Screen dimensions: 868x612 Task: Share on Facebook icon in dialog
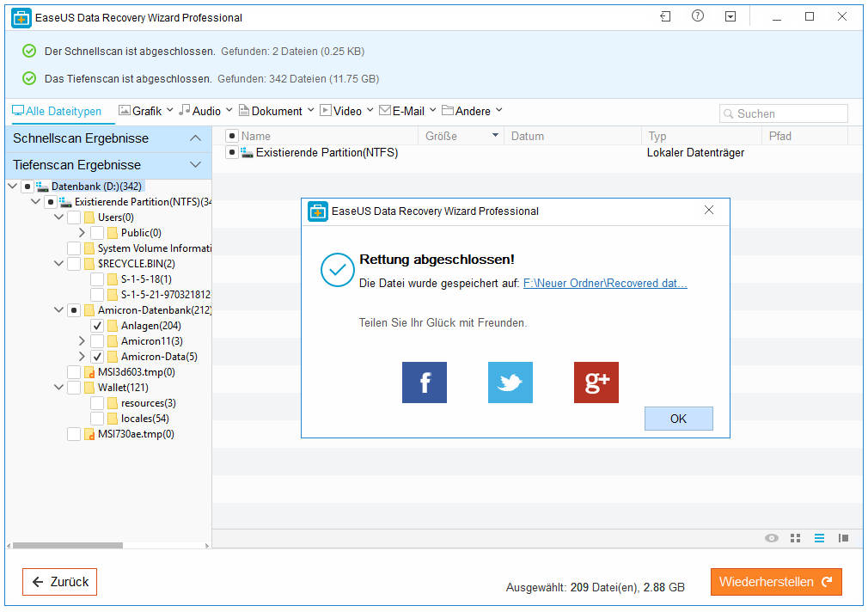click(424, 382)
